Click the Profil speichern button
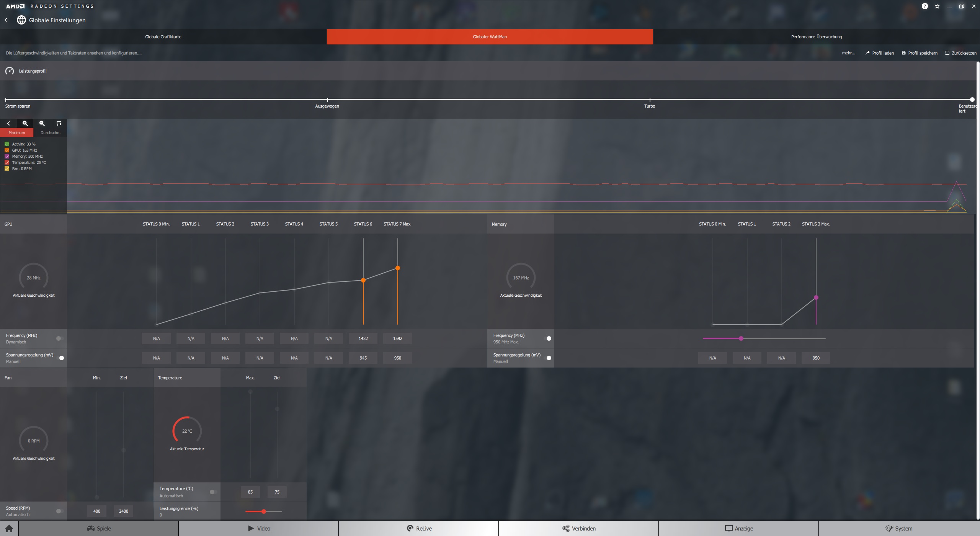Screen dimensions: 980x536 pos(920,53)
